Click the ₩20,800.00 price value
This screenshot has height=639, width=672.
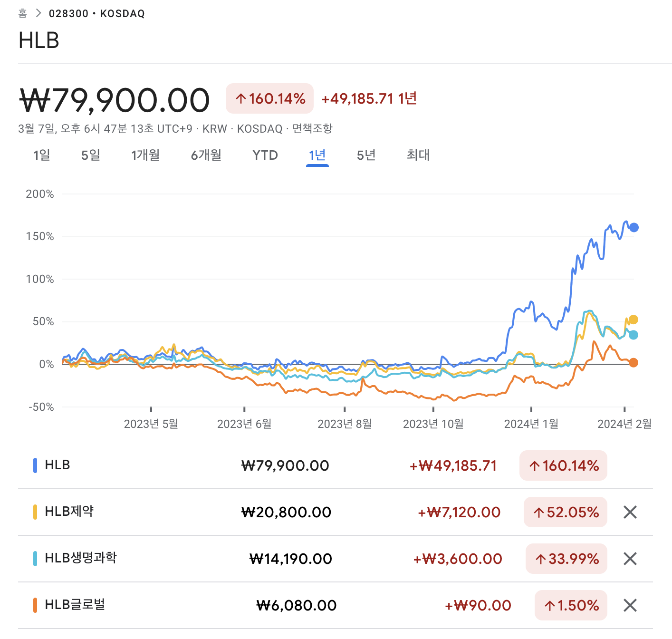click(286, 512)
